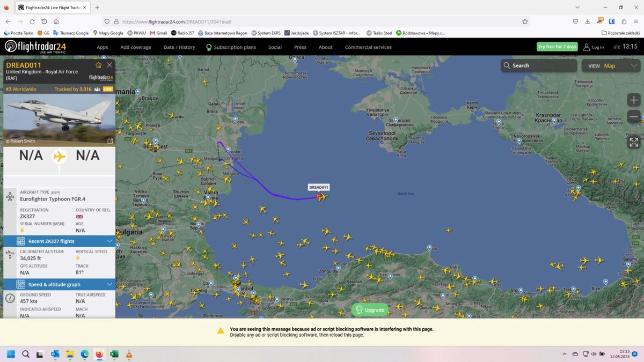
Task: Toggle fullscreen map view
Action: [634, 142]
